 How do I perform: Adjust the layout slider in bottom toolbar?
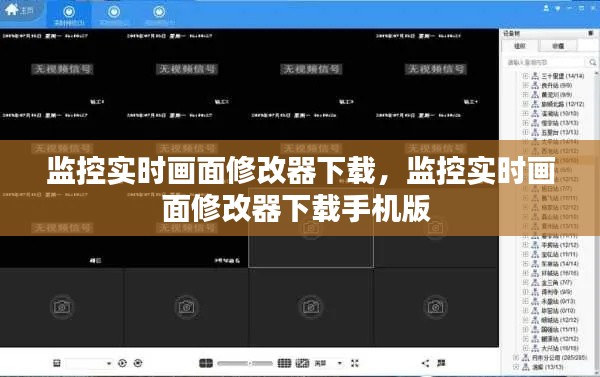point(245,363)
